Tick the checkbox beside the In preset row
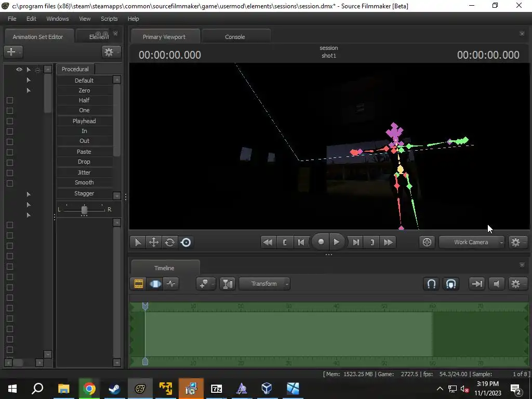Image resolution: width=532 pixels, height=399 pixels. [x=10, y=131]
